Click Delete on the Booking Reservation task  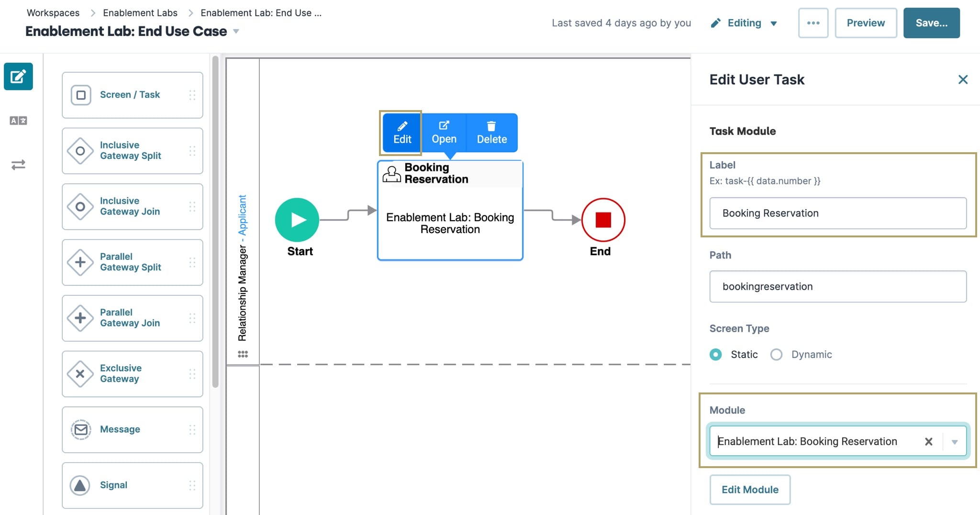coord(491,133)
